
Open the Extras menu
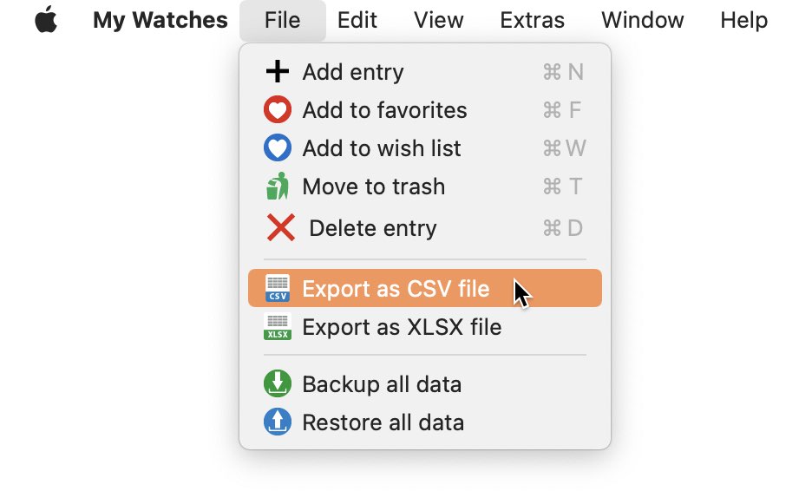(x=532, y=20)
